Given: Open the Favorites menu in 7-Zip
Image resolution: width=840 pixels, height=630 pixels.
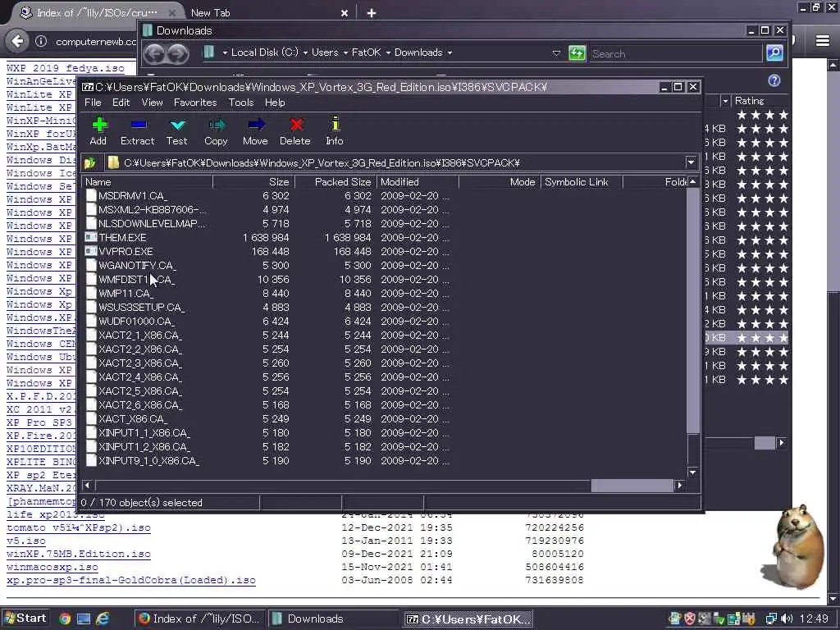Looking at the screenshot, I should pos(195,103).
